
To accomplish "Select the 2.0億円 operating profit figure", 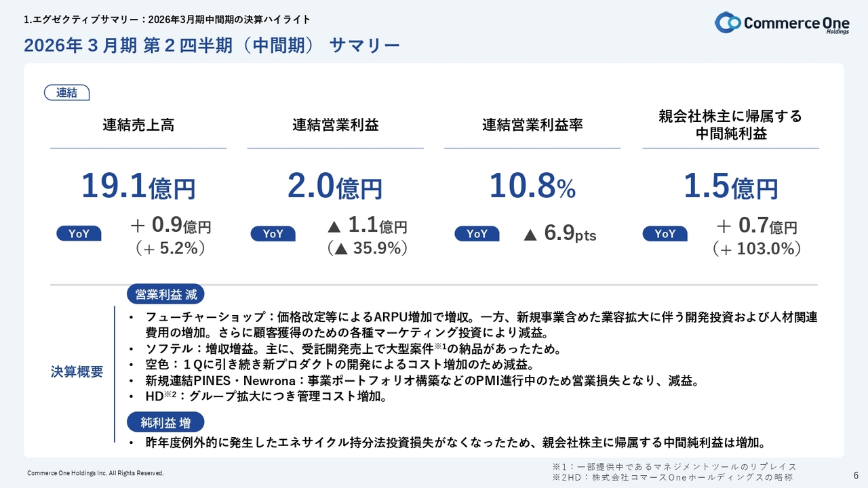I will pos(335,186).
